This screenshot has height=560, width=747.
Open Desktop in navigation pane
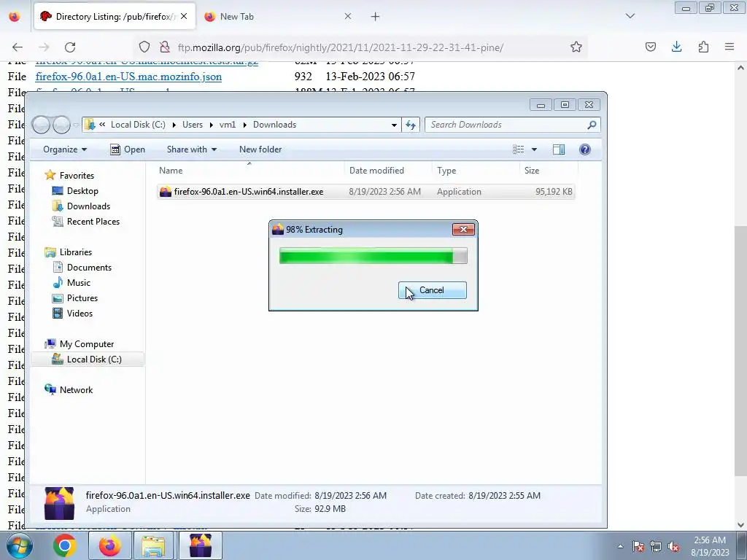tap(75, 190)
